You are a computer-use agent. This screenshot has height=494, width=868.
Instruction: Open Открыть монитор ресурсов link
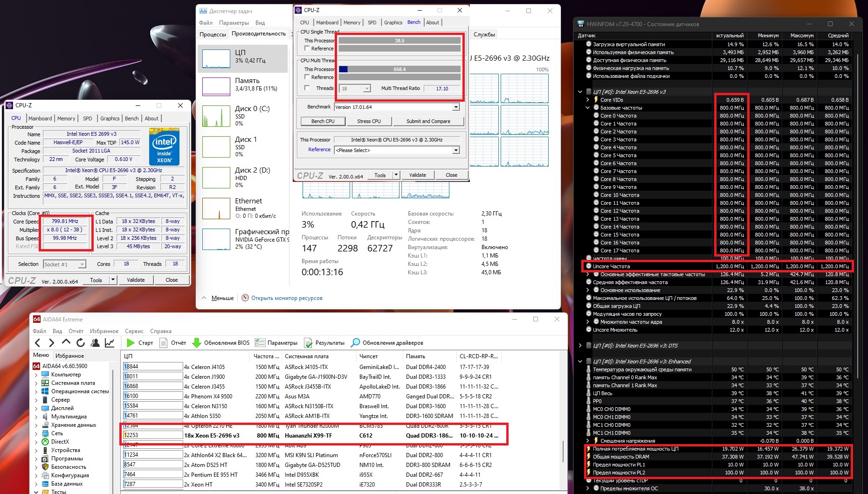[287, 298]
